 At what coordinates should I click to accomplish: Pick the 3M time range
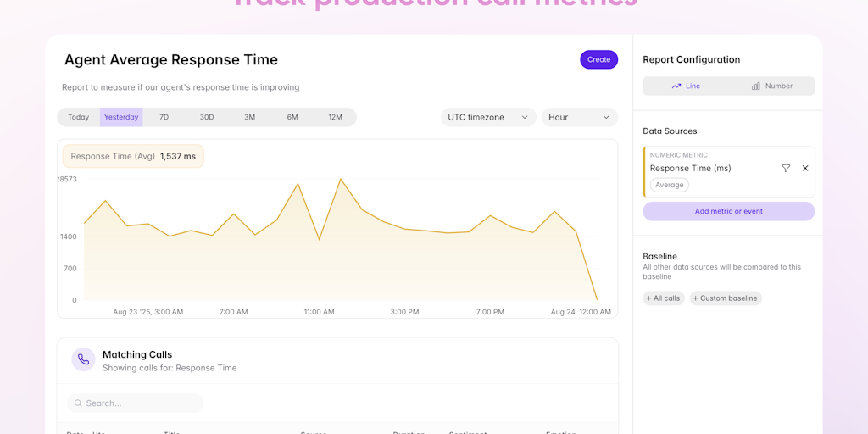(249, 117)
